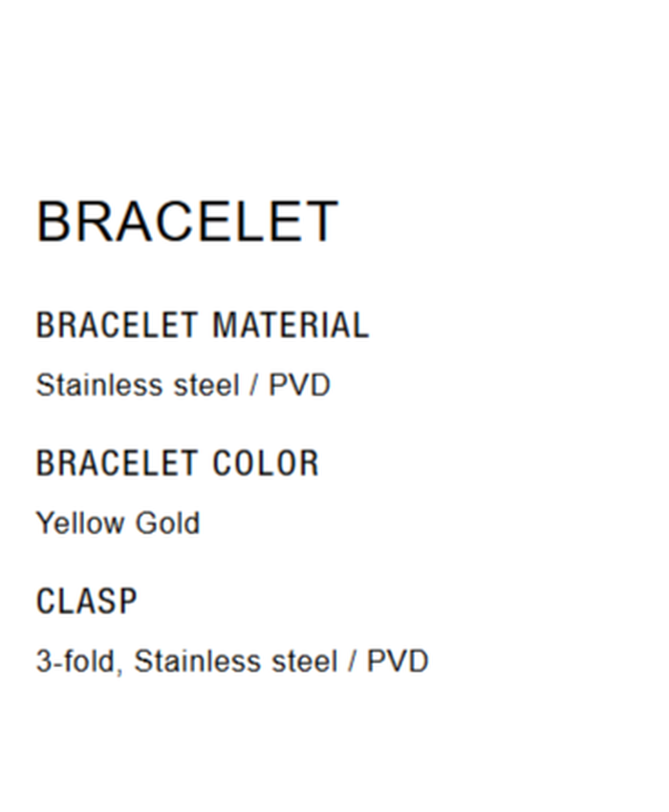
Task: Click the BRACELET COLOR label
Action: tap(177, 463)
